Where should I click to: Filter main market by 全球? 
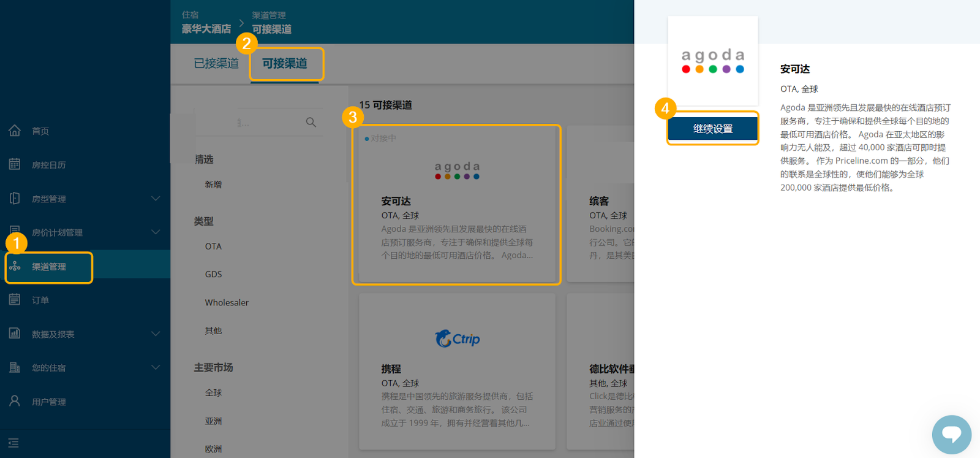point(213,392)
